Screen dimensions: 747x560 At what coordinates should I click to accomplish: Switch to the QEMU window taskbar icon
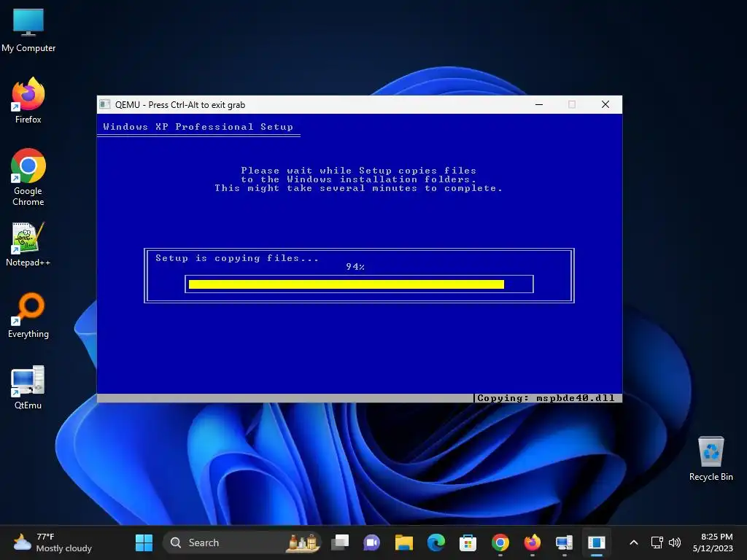pyautogui.click(x=597, y=542)
